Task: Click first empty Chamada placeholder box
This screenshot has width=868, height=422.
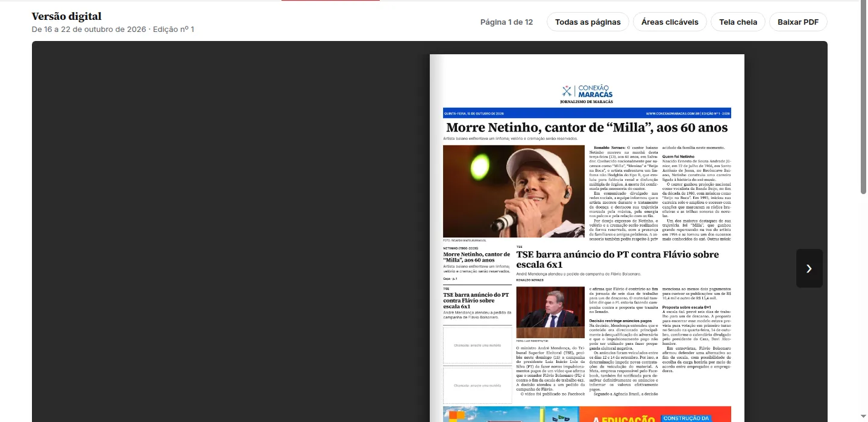Action: (x=477, y=345)
